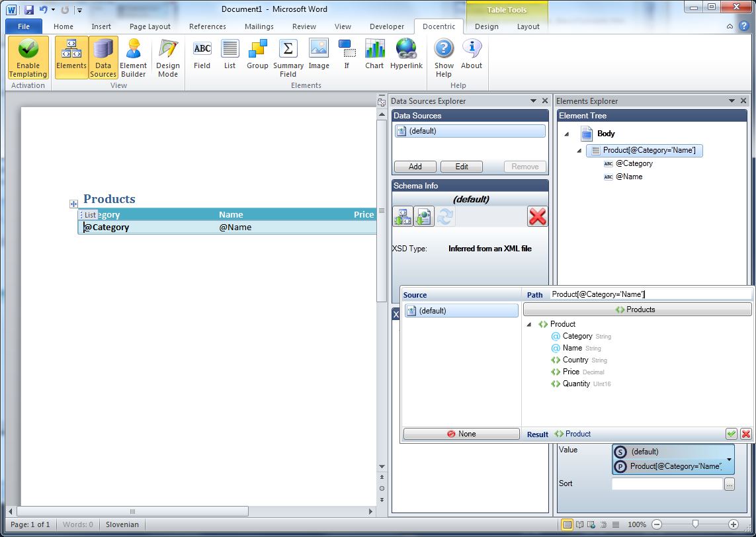Open Customize Quick Access Toolbar dropdown
Image resolution: width=756 pixels, height=537 pixels.
coord(79,10)
